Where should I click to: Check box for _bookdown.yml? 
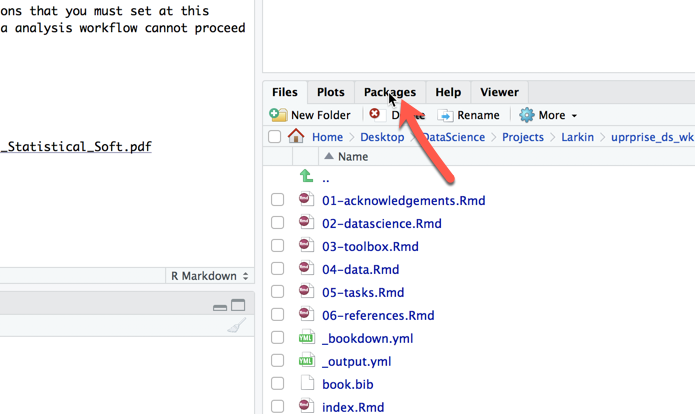[277, 338]
